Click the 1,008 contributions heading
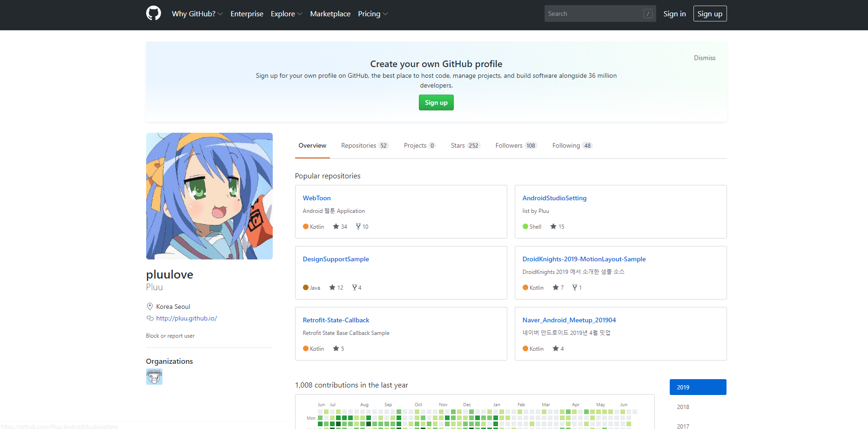 pos(351,385)
